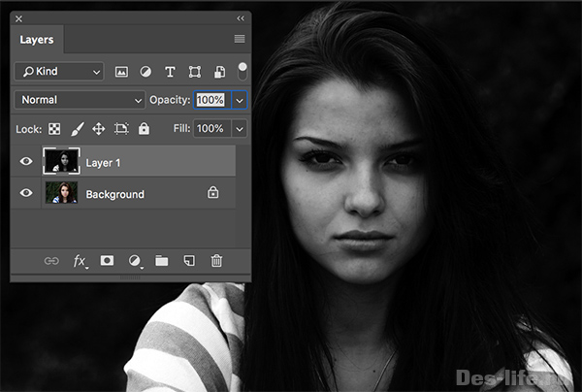Click the lock image pixels brush icon
The image size is (582, 392).
pyautogui.click(x=77, y=128)
